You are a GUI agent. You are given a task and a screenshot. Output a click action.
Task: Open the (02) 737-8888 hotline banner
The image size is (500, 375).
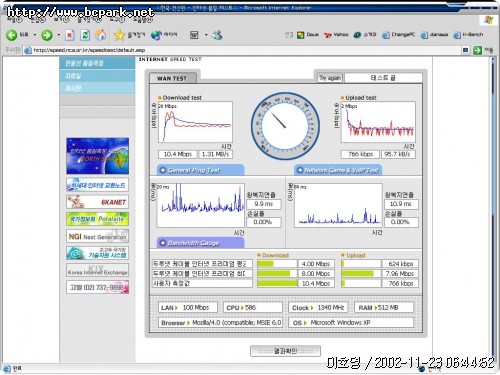[97, 287]
